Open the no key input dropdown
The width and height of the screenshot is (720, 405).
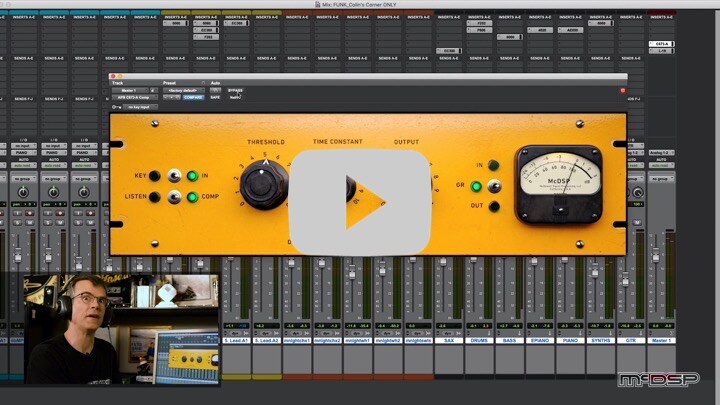(x=140, y=107)
